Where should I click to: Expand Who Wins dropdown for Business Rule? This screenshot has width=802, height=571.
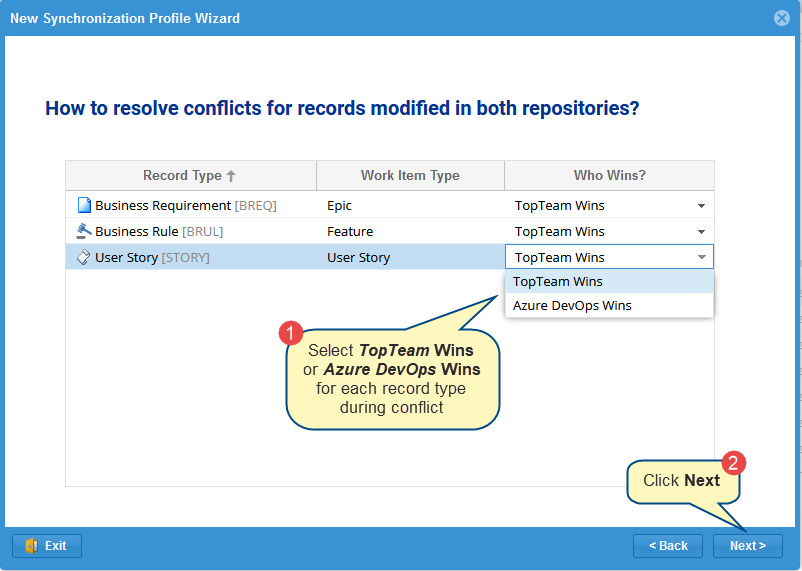pyautogui.click(x=701, y=232)
